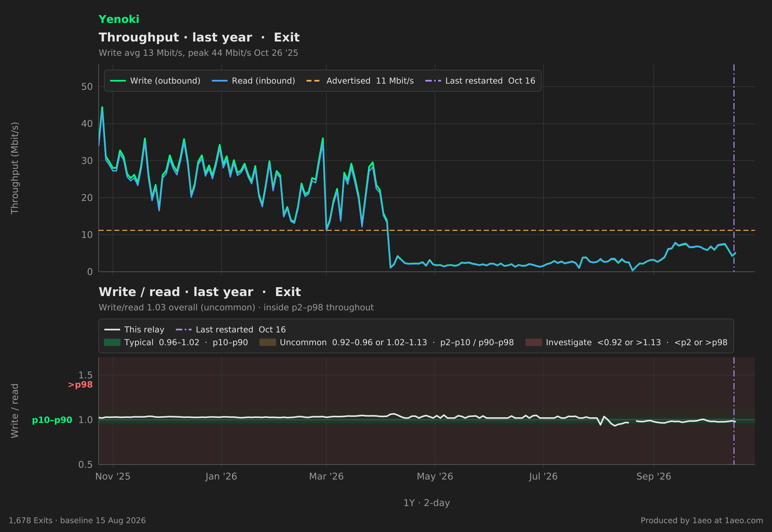Select the Read (inbound) legend entry
Screen dimensions: 772x532
pos(253,81)
